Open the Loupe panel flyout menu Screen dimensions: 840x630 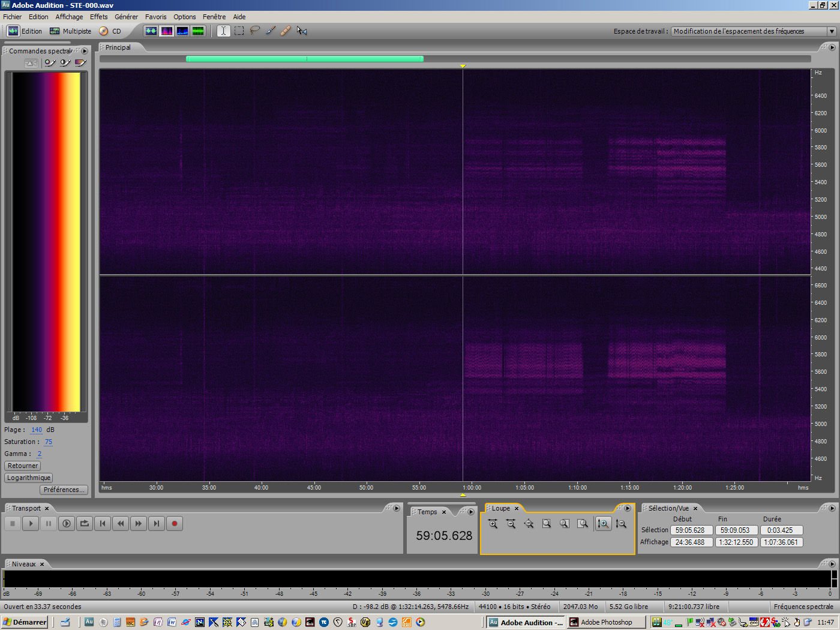coord(628,508)
